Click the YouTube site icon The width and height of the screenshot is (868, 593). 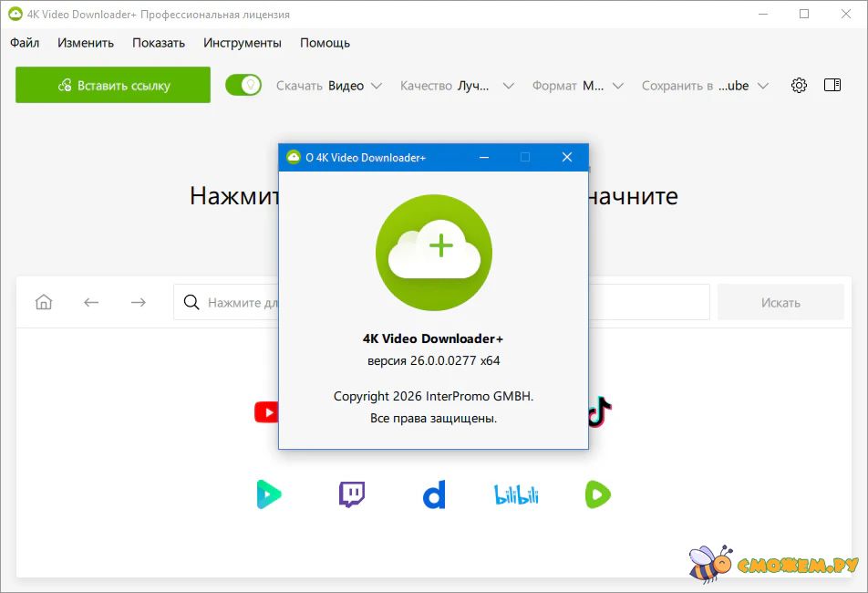[266, 412]
